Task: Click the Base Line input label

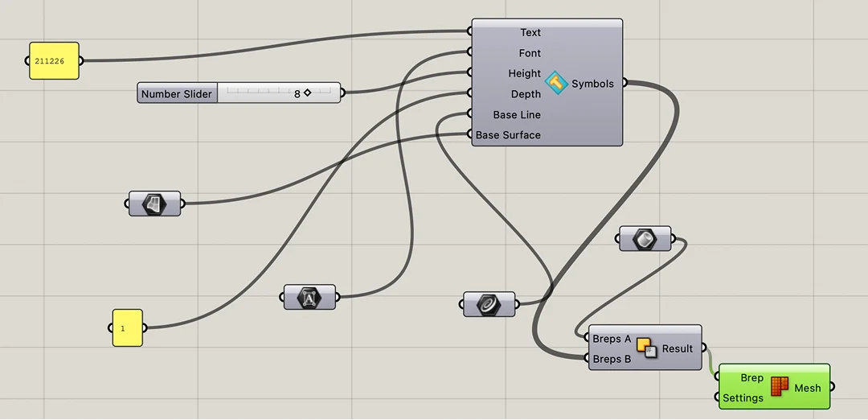Action: (517, 115)
